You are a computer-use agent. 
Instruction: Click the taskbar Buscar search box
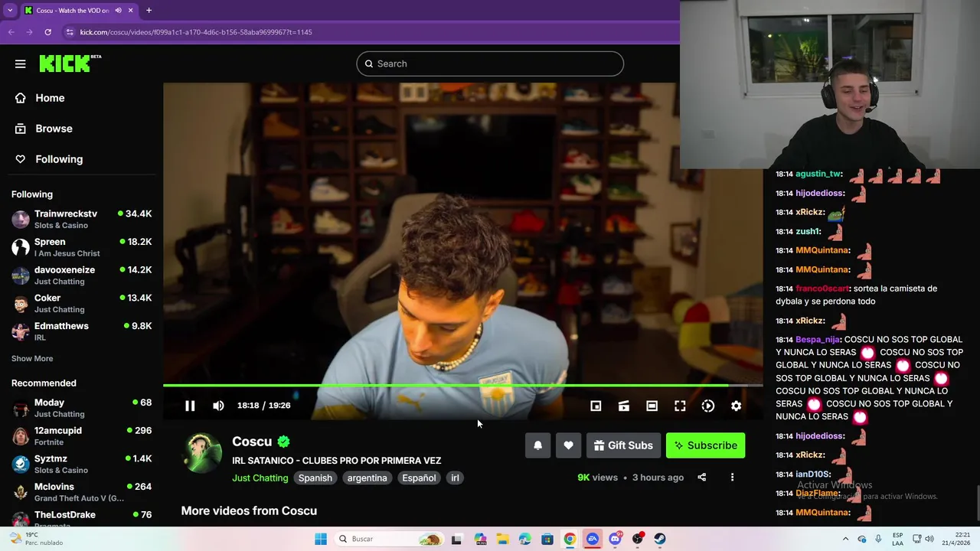click(390, 539)
